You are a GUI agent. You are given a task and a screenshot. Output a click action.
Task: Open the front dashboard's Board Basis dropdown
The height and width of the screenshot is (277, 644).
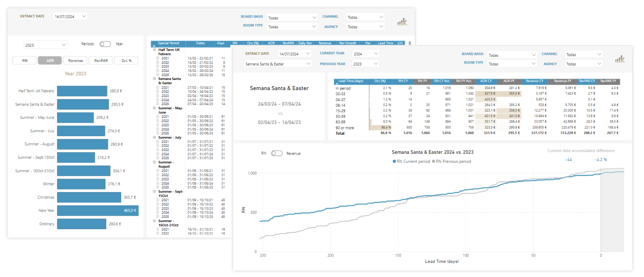[x=512, y=55]
